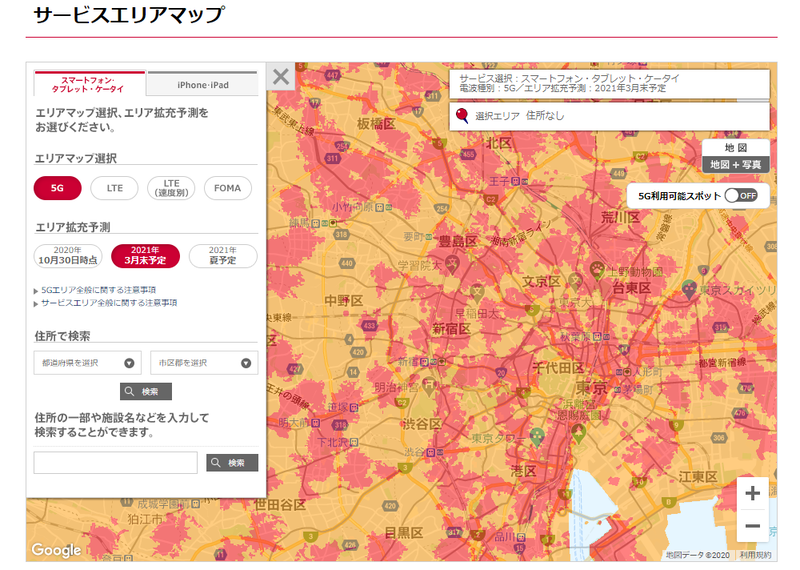Click the 学習院大 school marker
The height and width of the screenshot is (570, 800).
pyautogui.click(x=452, y=265)
